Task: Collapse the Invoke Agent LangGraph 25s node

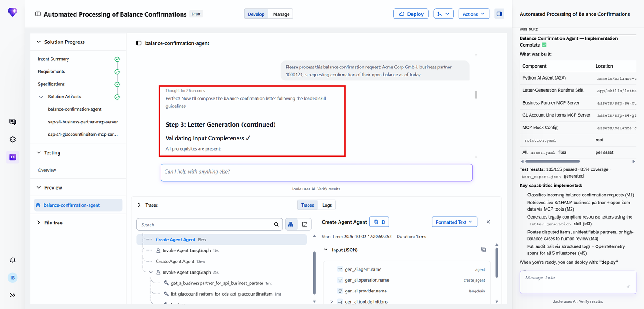Action: tap(151, 272)
